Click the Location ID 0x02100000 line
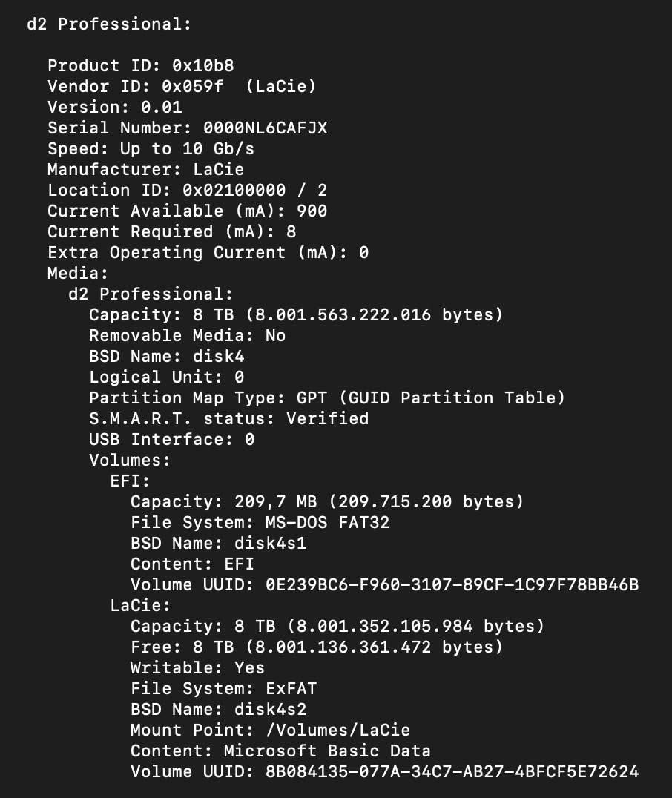 [188, 191]
